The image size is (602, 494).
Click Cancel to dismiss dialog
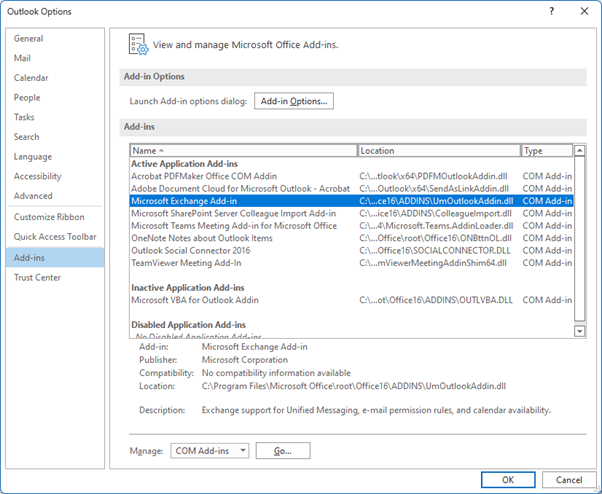(569, 480)
